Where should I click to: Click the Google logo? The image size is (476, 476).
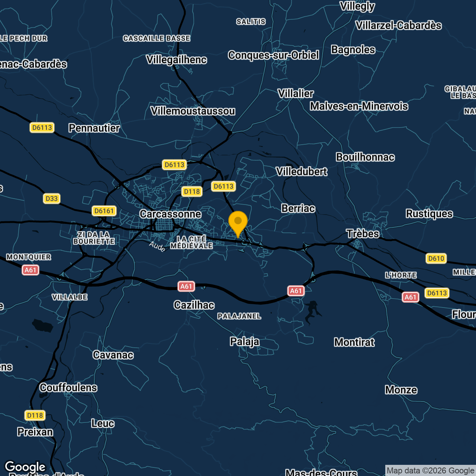click(x=26, y=466)
